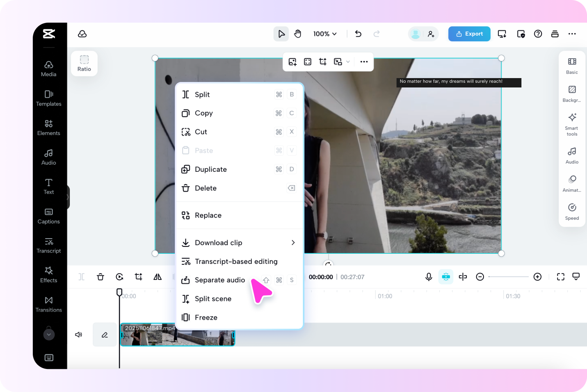
Task: Select the Text tool from the sidebar
Action: click(x=48, y=186)
